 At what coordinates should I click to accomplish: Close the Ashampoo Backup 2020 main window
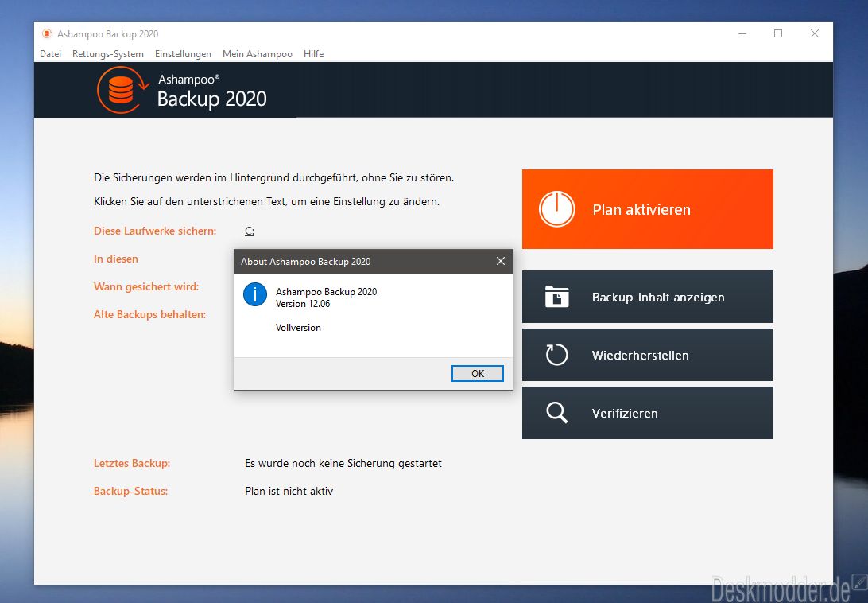click(x=815, y=33)
